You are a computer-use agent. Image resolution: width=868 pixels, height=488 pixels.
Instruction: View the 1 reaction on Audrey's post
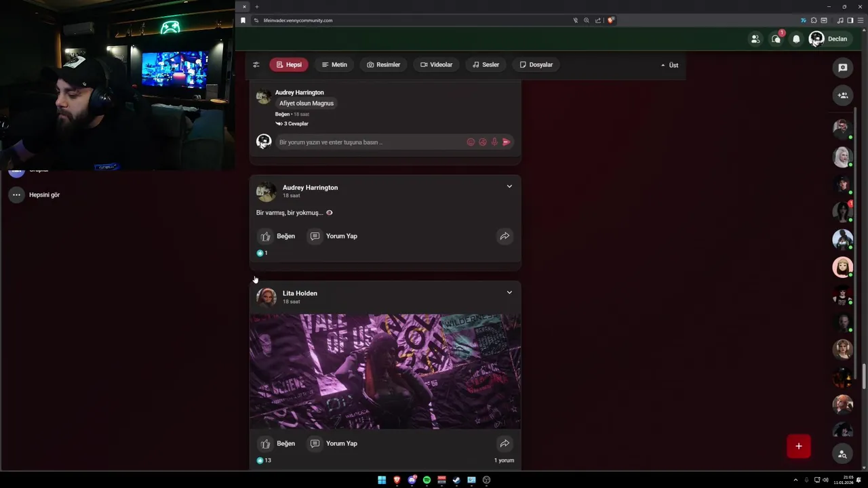pos(262,253)
